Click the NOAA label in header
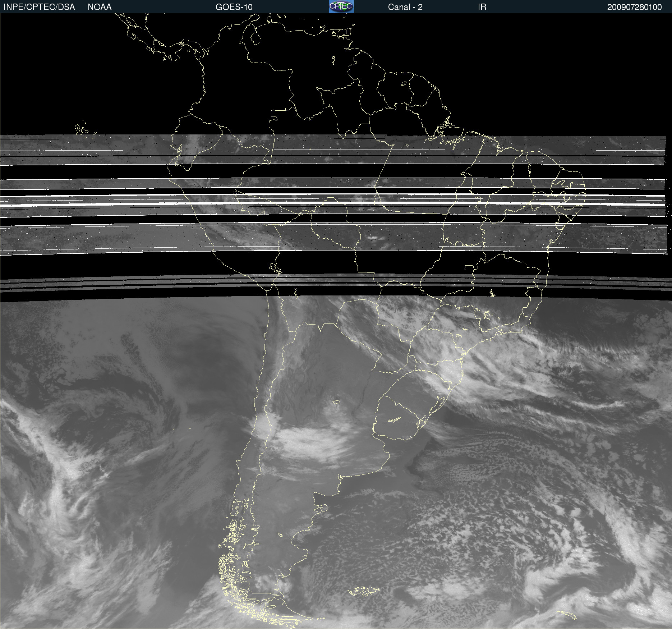 pyautogui.click(x=100, y=7)
